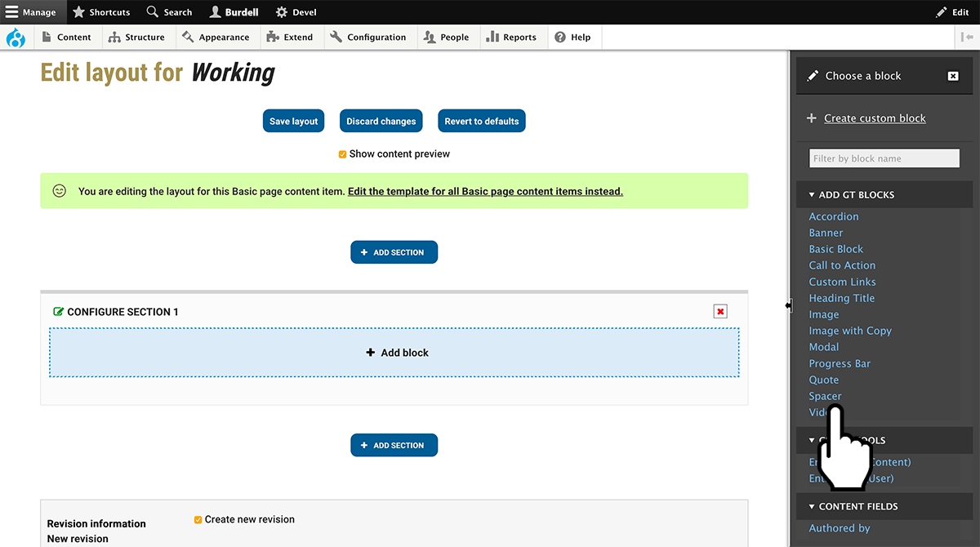The image size is (980, 547).
Task: Click Discard changes button
Action: [x=381, y=121]
